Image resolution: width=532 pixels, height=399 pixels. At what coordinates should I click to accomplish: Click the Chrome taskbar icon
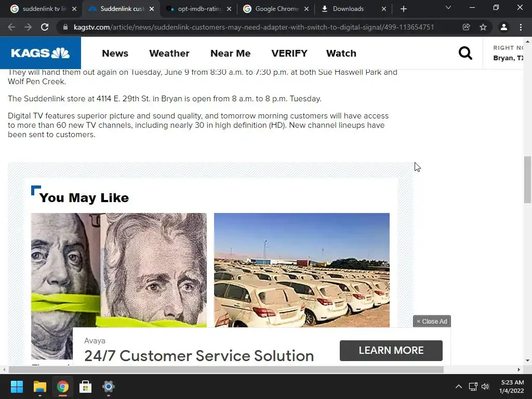[x=62, y=387]
